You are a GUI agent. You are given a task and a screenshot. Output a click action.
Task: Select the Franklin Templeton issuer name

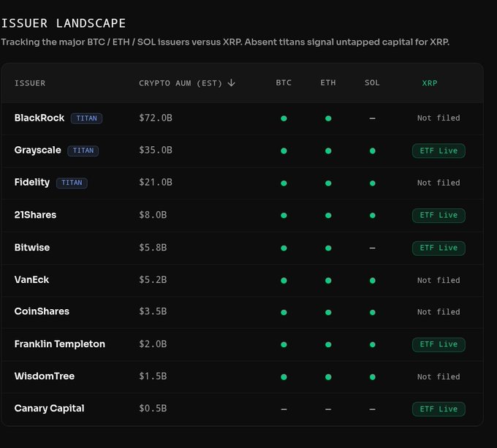pos(60,344)
